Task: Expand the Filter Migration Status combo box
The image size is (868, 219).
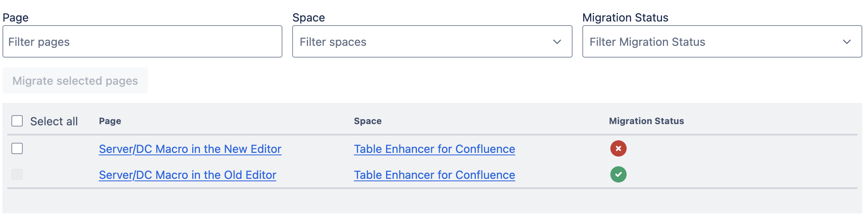Action: point(711,42)
